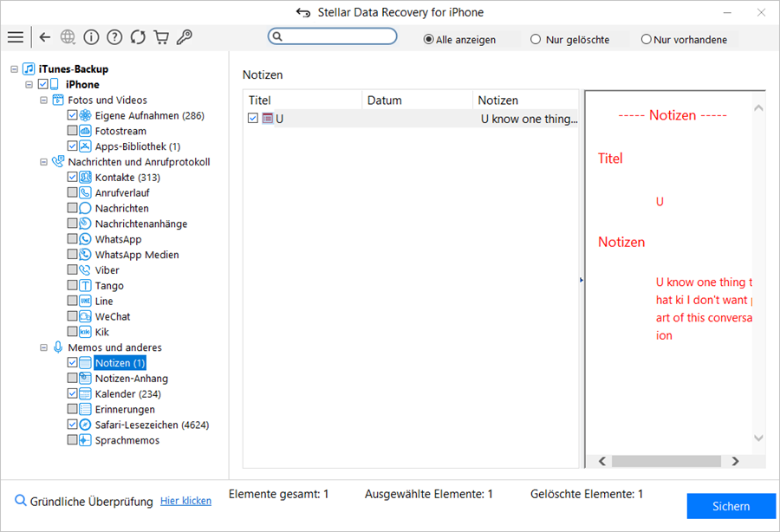Image resolution: width=780 pixels, height=532 pixels.
Task: Check the Fotostream checkbox
Action: pos(72,131)
